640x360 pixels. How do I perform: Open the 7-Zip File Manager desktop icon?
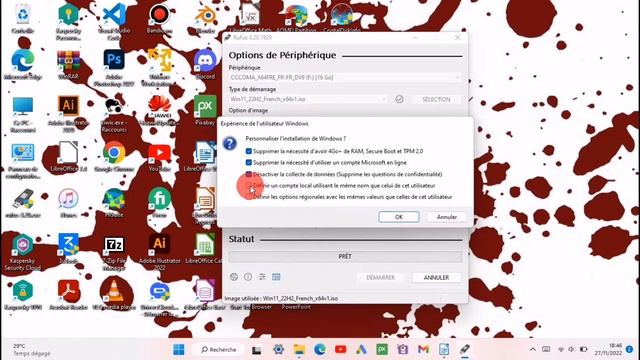tap(114, 252)
